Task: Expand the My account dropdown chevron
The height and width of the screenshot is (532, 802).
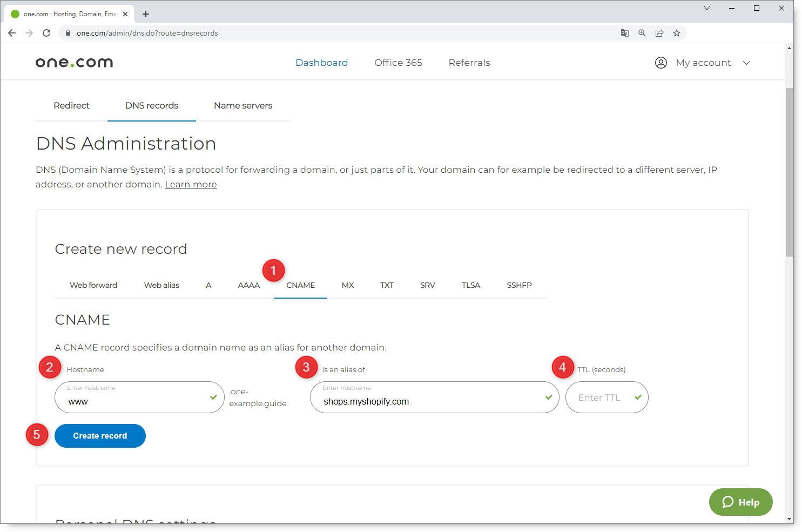Action: tap(747, 63)
